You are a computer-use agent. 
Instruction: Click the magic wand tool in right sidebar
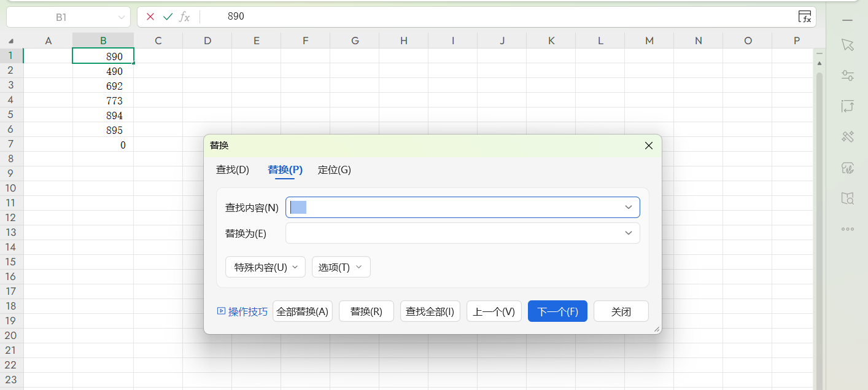(x=847, y=136)
